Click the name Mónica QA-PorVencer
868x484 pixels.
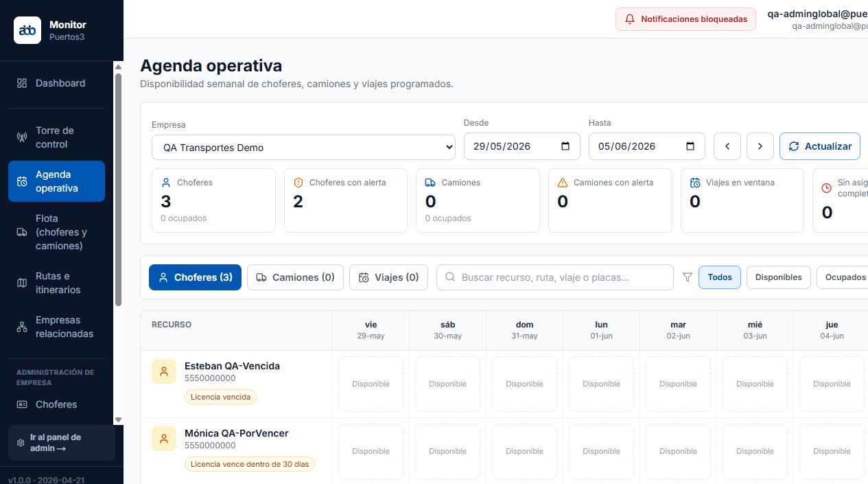pos(237,433)
